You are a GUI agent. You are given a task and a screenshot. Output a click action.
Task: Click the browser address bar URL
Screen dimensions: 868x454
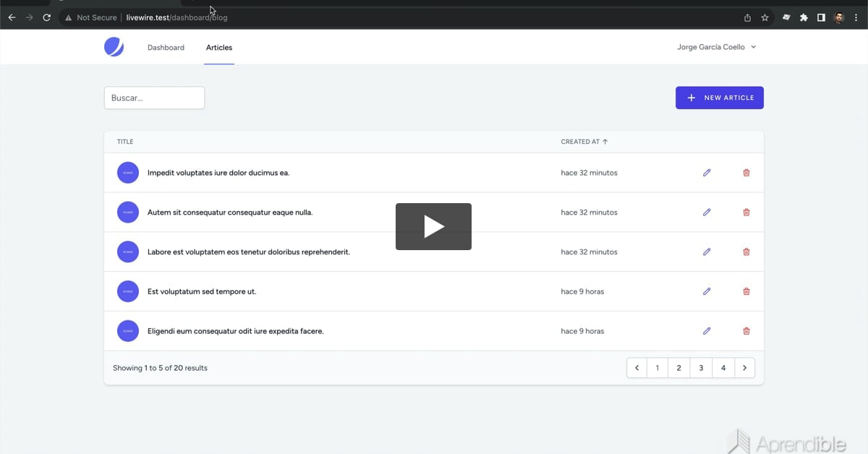tap(176, 17)
